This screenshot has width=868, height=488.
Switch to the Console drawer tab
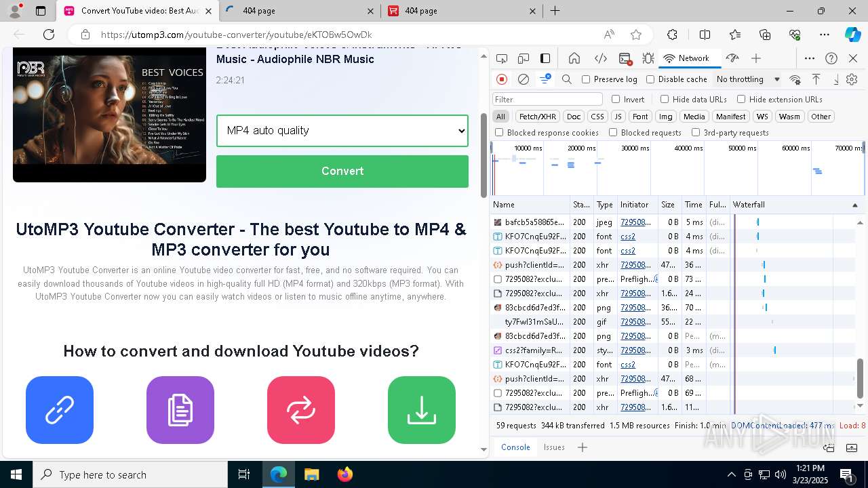pyautogui.click(x=515, y=447)
